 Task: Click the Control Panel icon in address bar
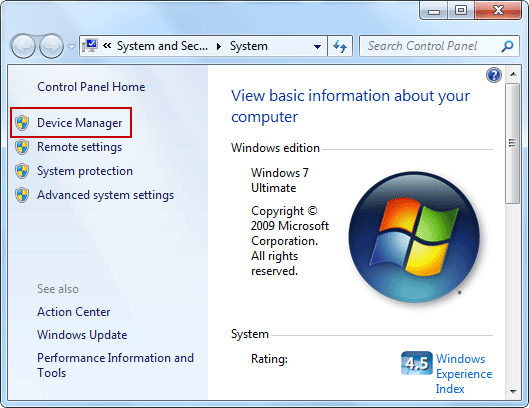point(90,46)
